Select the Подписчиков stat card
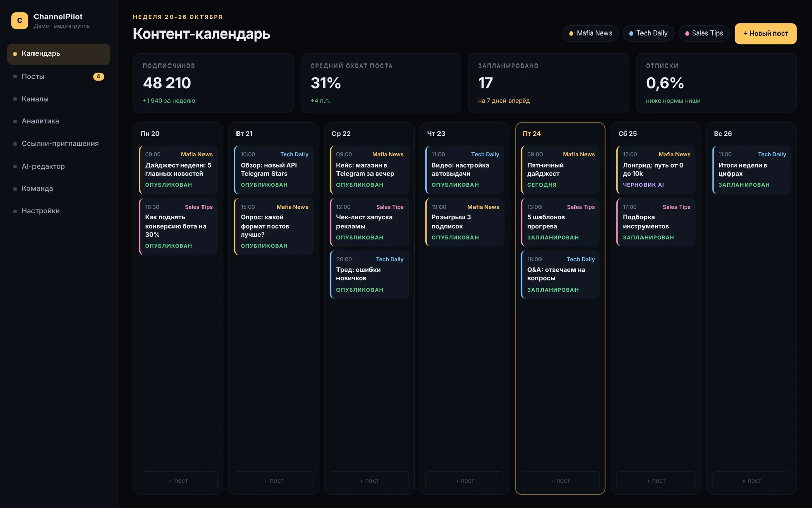The width and height of the screenshot is (812, 508). (x=213, y=83)
